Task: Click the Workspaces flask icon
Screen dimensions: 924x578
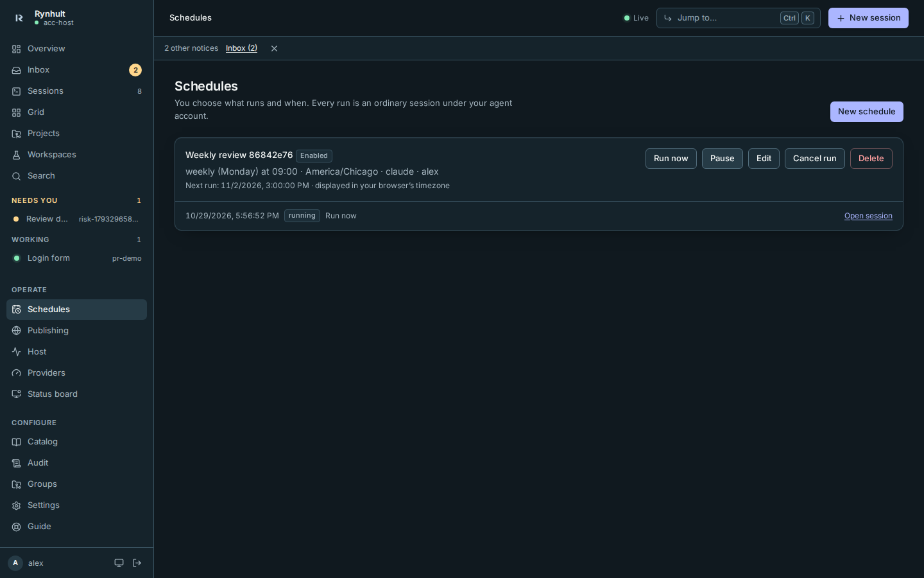Action: 17,155
